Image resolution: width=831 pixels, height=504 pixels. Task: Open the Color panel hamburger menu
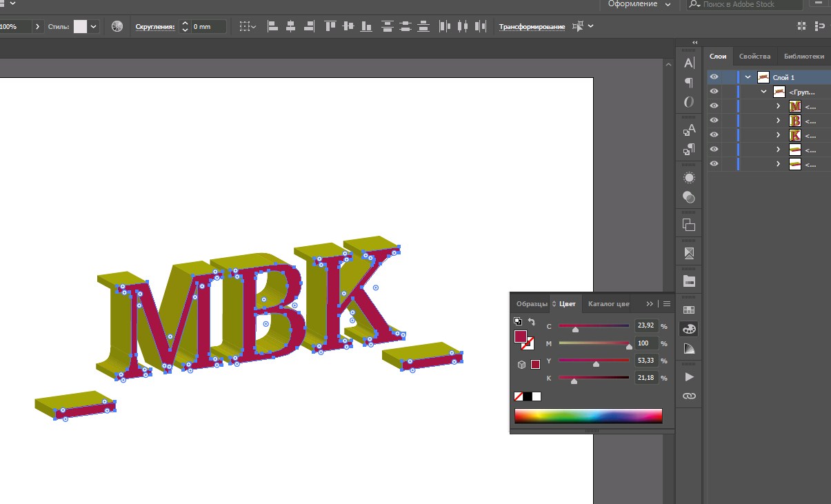pos(667,303)
